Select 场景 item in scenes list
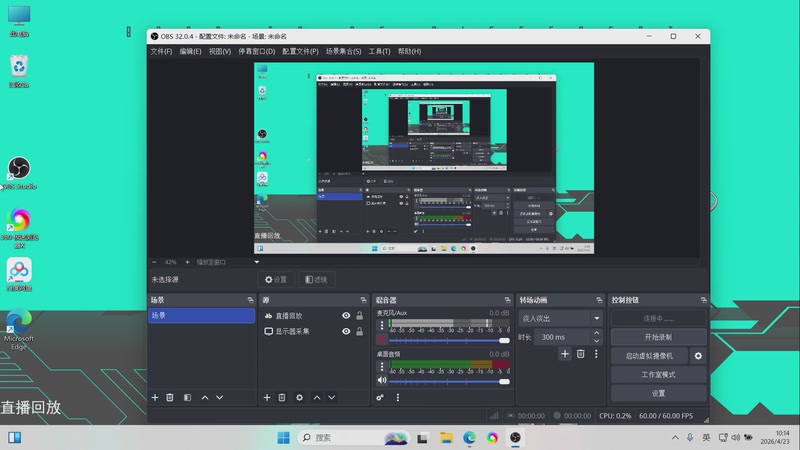The width and height of the screenshot is (800, 450). [202, 315]
